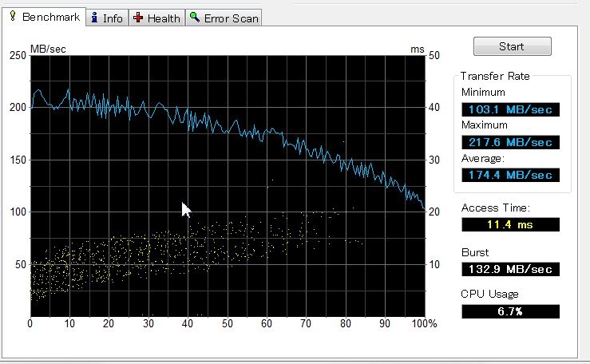590x364 pixels.
Task: Click the ms axis label
Action: tap(418, 49)
